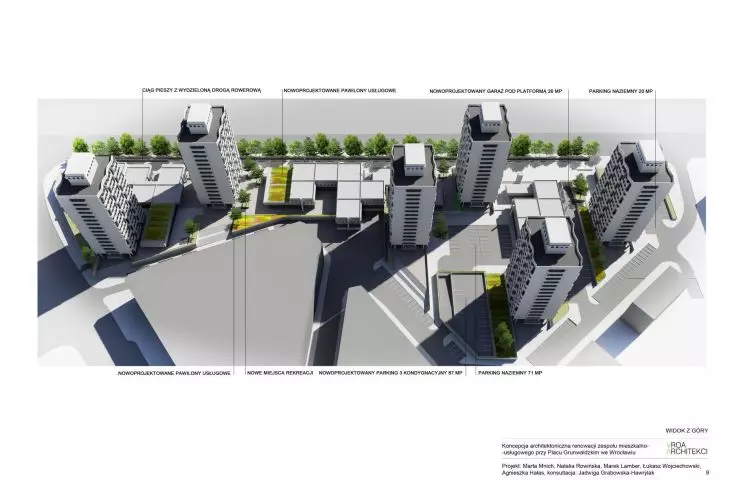
Task: Click the 'Koncepcja architektoniczna renowacji' caption text
Action: point(575,449)
